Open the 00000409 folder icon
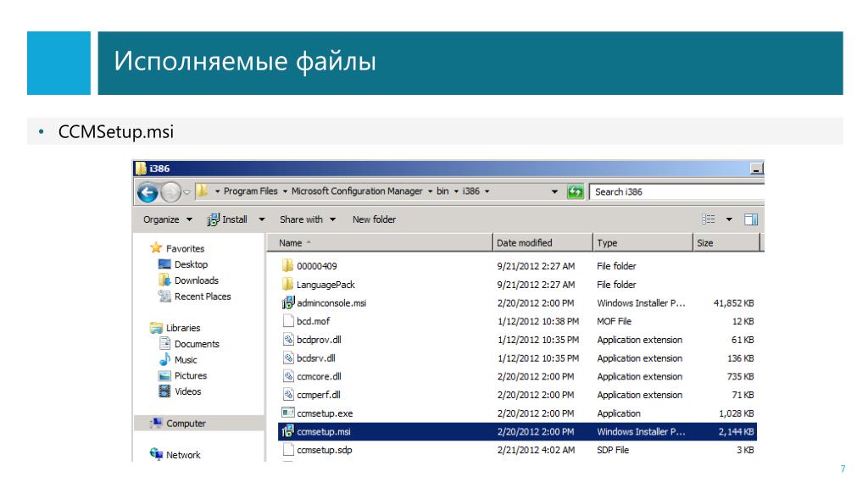The height and width of the screenshot is (488, 868). (x=287, y=266)
